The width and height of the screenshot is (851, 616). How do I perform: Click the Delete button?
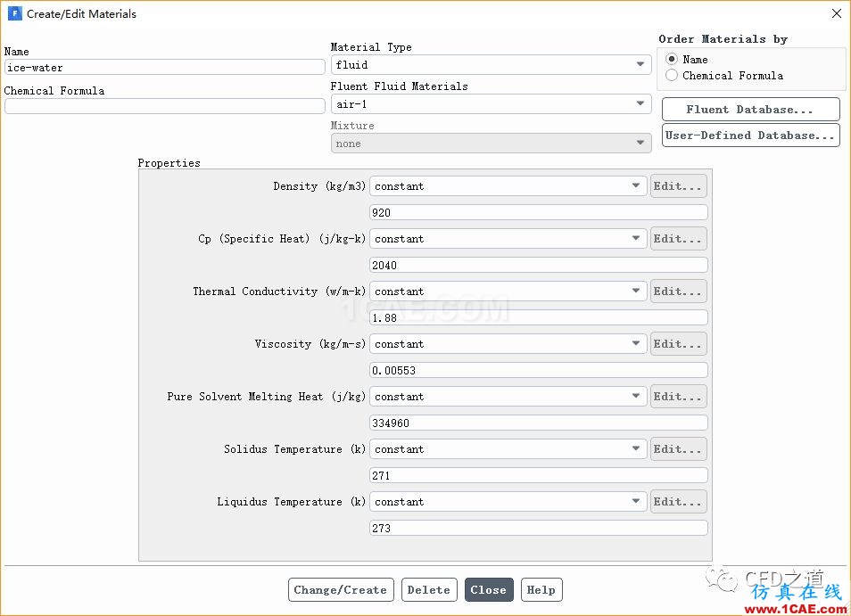[429, 590]
